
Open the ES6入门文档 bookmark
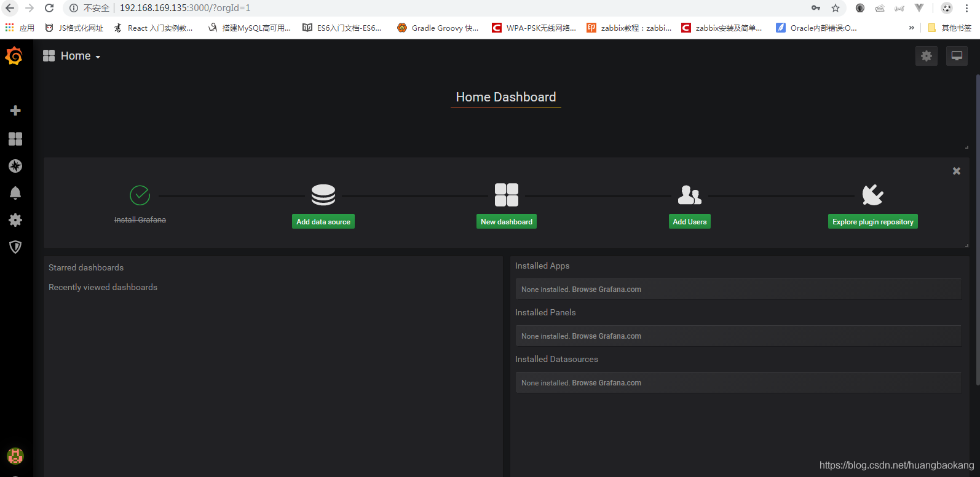tap(342, 28)
